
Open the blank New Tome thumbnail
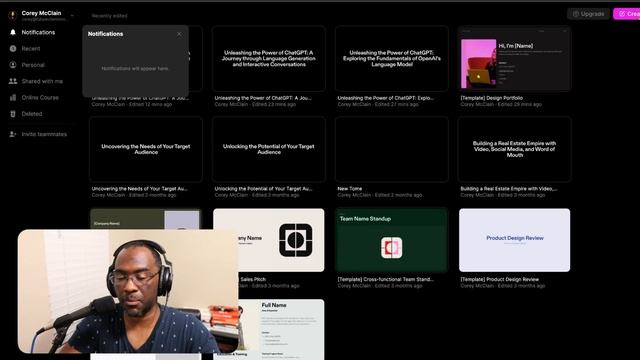[x=392, y=149]
